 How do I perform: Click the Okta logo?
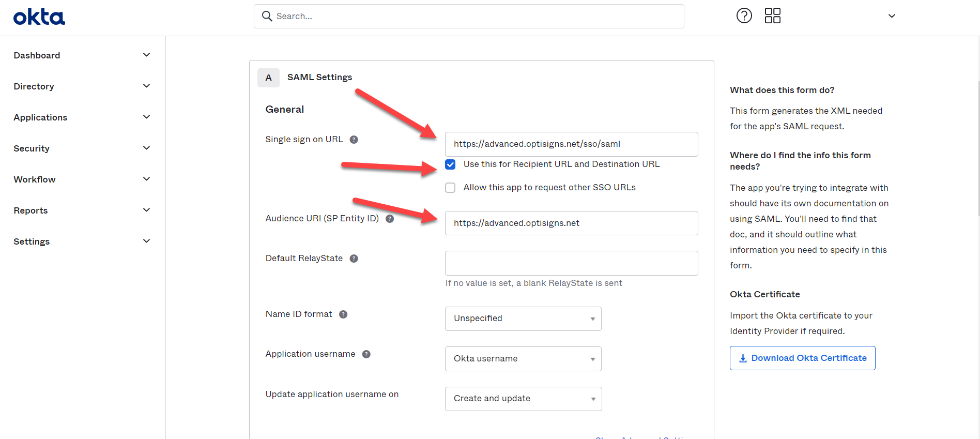point(39,17)
